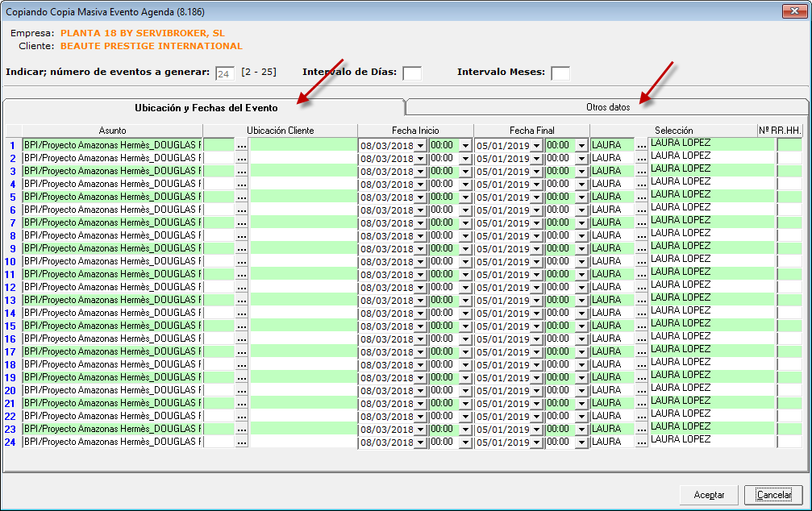The height and width of the screenshot is (511, 812).
Task: Click row 1 Nº RR.HH. field
Action: [789, 145]
